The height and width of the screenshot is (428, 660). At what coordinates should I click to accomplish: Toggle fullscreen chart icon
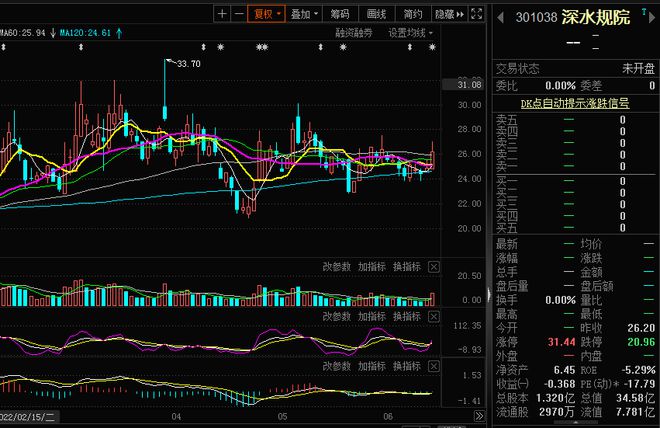tap(476, 14)
